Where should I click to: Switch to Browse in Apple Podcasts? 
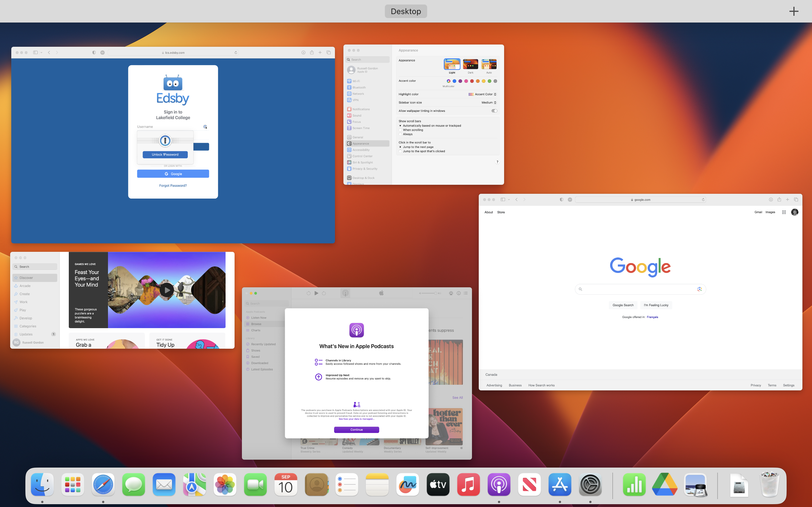click(x=256, y=324)
